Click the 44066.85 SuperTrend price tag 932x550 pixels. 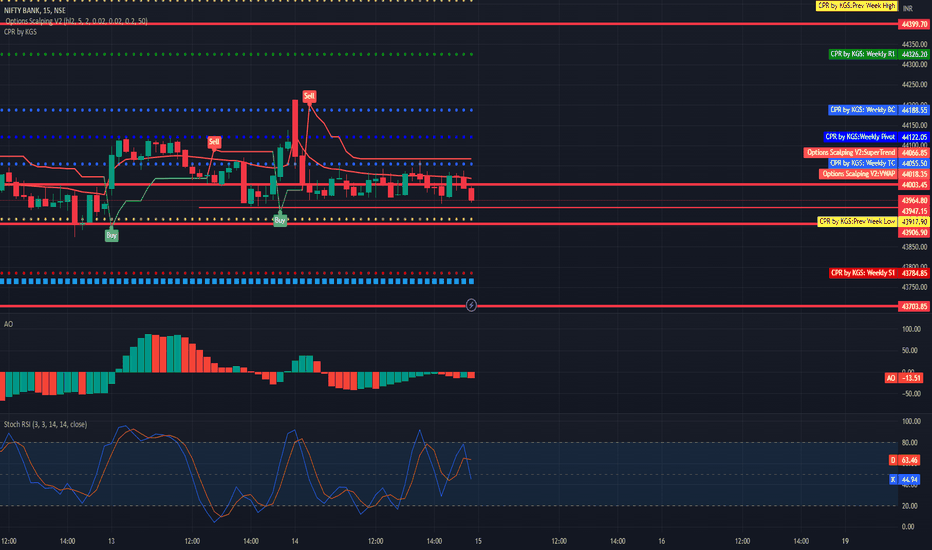click(x=914, y=153)
